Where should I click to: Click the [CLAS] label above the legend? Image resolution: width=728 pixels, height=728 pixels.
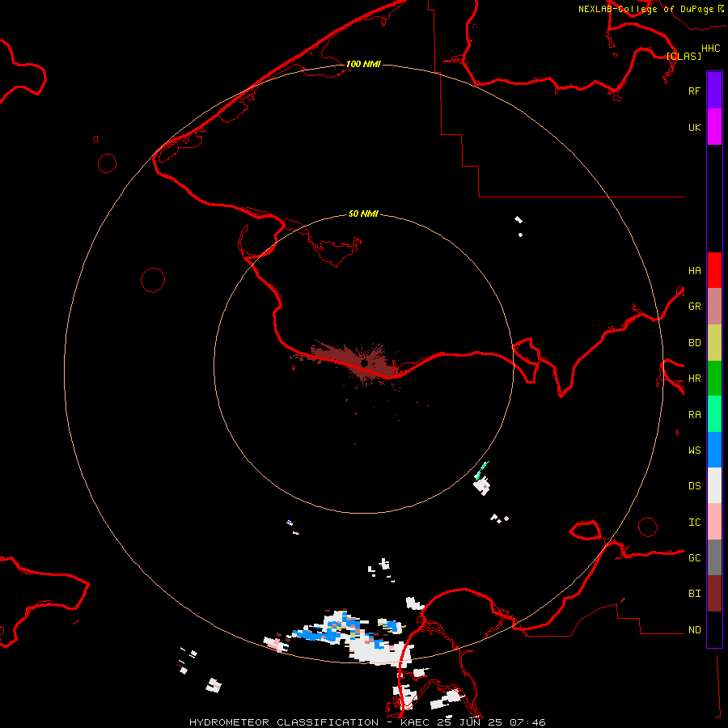pos(684,56)
